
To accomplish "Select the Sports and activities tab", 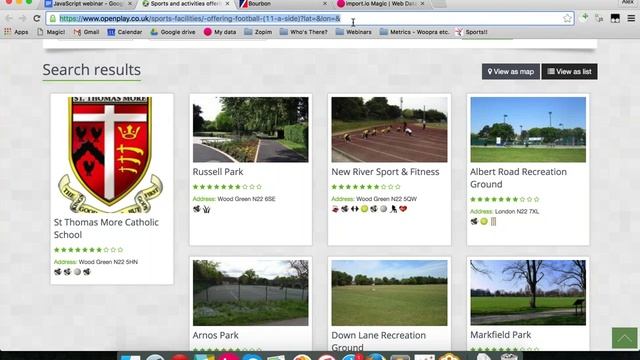I will (x=184, y=4).
